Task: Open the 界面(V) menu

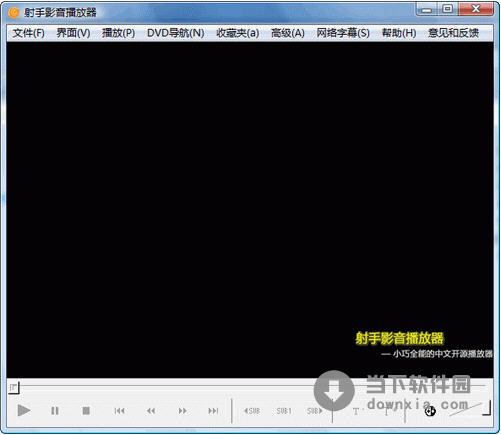Action: 73,33
